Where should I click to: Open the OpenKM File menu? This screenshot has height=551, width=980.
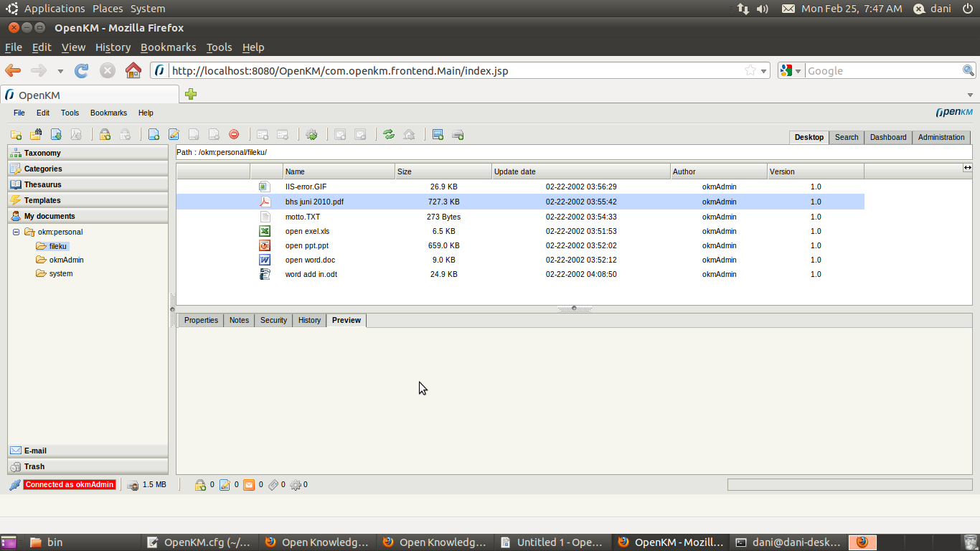click(19, 113)
